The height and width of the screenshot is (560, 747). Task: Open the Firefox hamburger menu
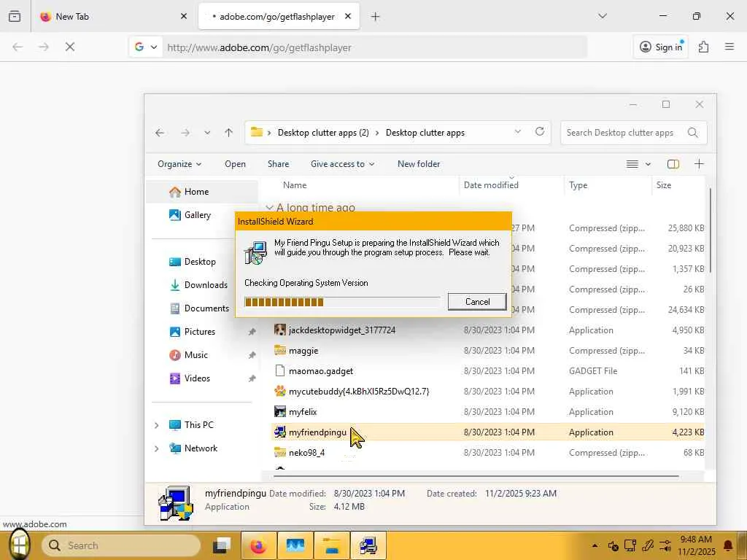(x=729, y=47)
